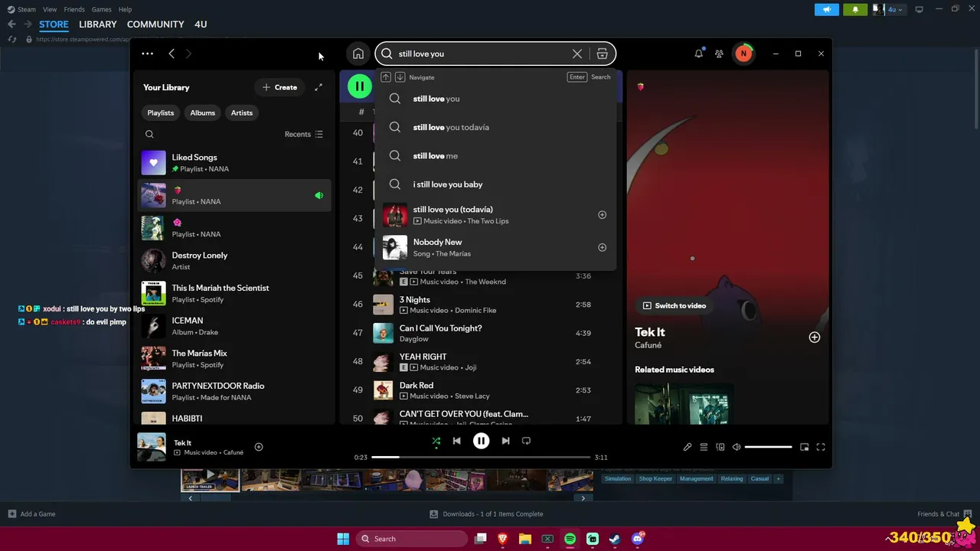This screenshot has height=551, width=980.
Task: Pause the playlist using green button
Action: 360,86
